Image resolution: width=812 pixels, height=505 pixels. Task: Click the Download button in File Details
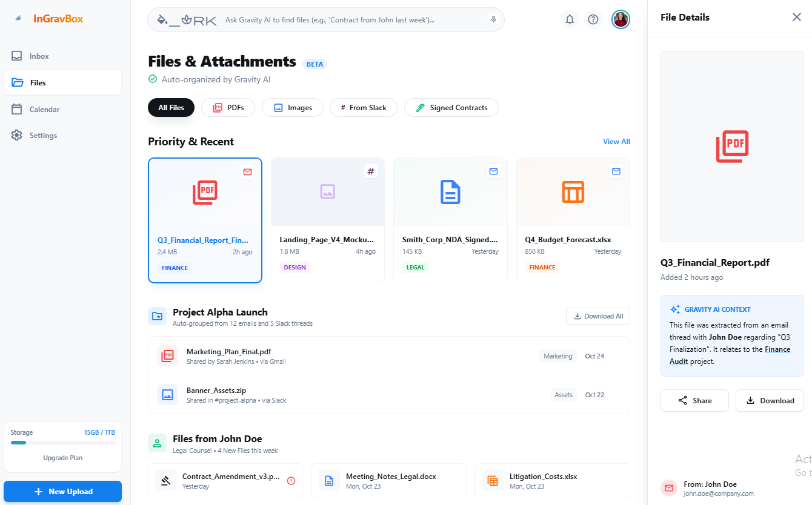click(770, 400)
